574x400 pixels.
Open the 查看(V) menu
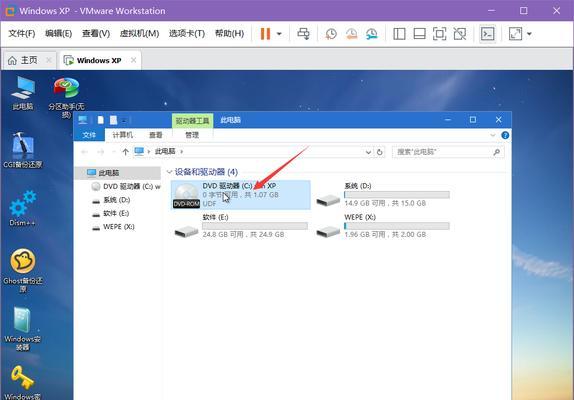coord(96,34)
